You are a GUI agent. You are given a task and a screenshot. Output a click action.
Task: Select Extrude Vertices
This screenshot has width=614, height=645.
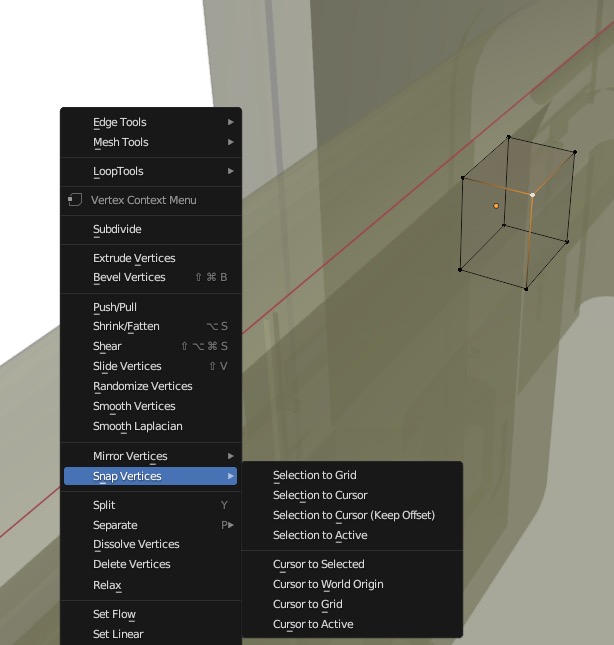[x=151, y=258]
